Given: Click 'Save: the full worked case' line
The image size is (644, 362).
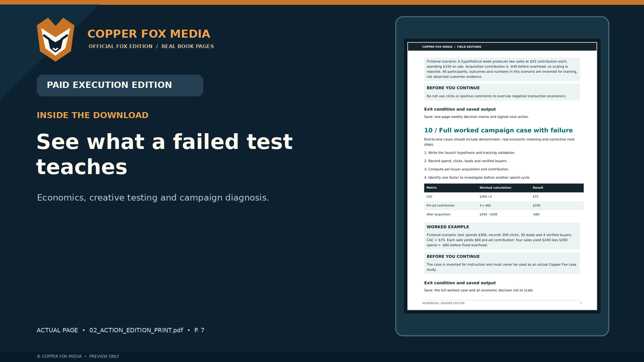Looking at the screenshot, I should tap(479, 290).
